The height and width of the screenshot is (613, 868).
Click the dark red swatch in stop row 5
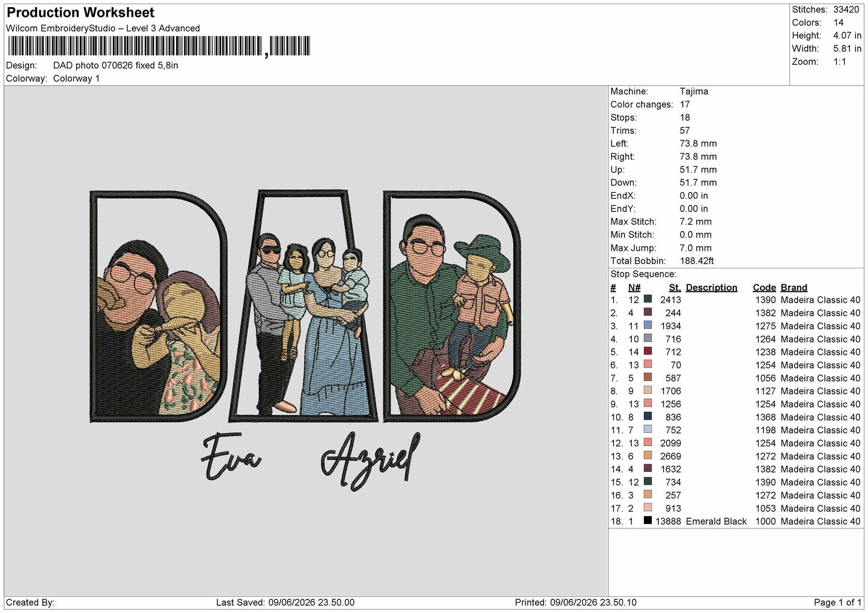(x=648, y=351)
